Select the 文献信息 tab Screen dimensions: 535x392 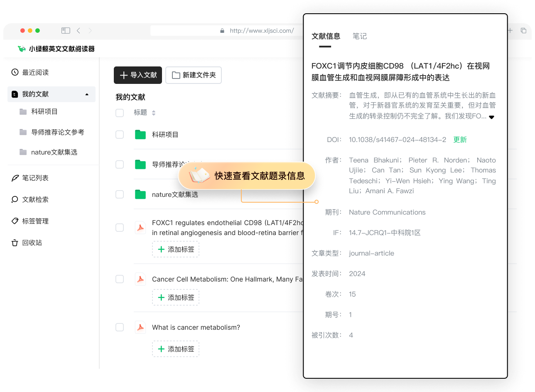point(326,37)
